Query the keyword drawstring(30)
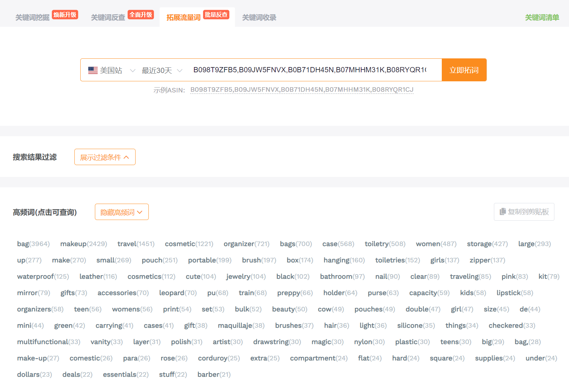Screen dimensions: 569x392 pos(277,342)
